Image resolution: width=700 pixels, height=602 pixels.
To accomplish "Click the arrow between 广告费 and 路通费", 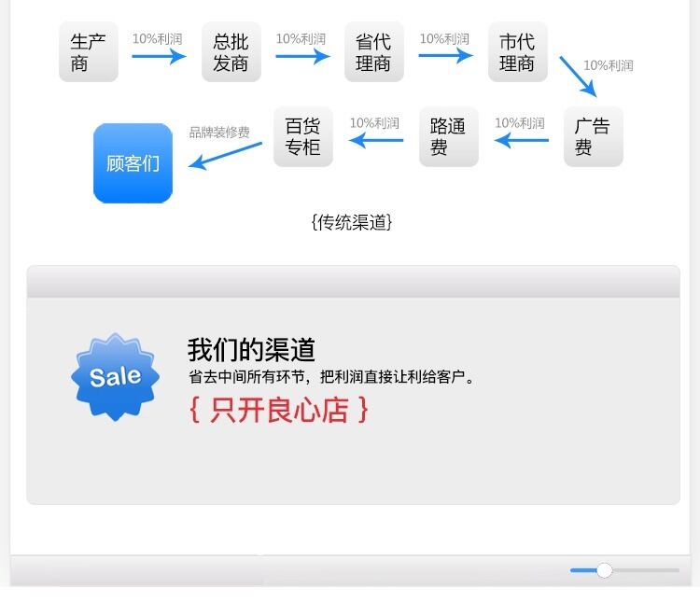I will [522, 140].
